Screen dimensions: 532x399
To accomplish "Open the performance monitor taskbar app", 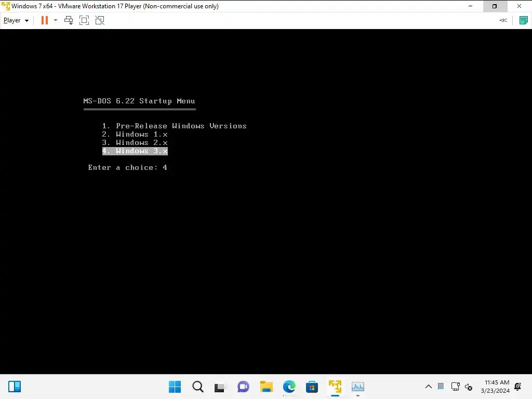I will [357, 387].
